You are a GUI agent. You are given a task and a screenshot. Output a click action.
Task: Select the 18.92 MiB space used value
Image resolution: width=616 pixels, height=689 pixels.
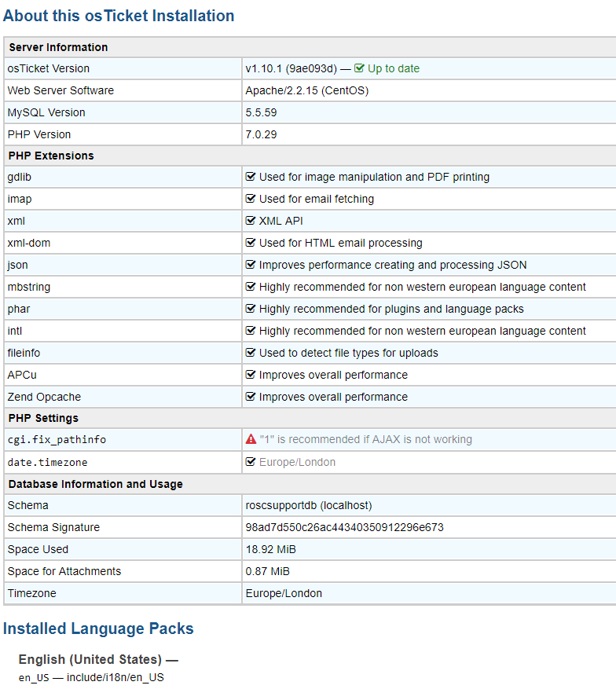click(x=270, y=549)
